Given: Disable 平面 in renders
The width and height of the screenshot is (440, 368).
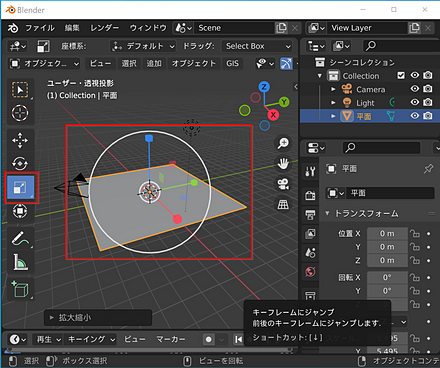Looking at the screenshot, I should (428, 116).
